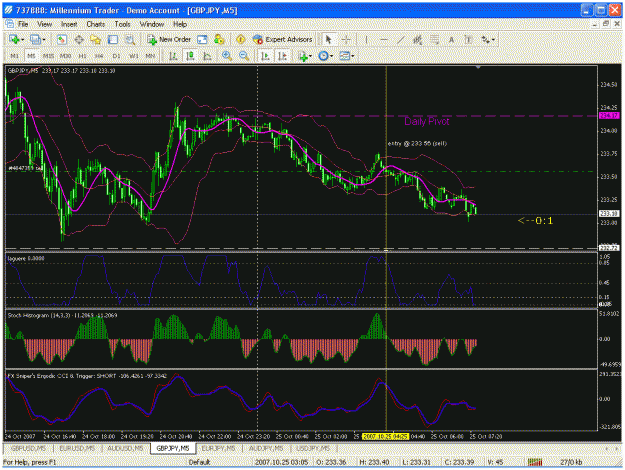Click the Daily Pivot line label
This screenshot has width=625, height=470.
[426, 121]
